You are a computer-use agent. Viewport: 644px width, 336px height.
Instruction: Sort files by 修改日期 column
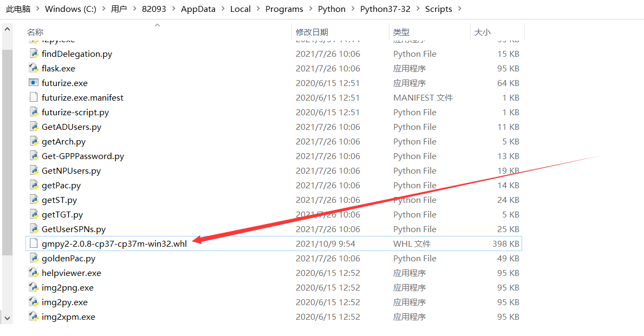pos(311,32)
